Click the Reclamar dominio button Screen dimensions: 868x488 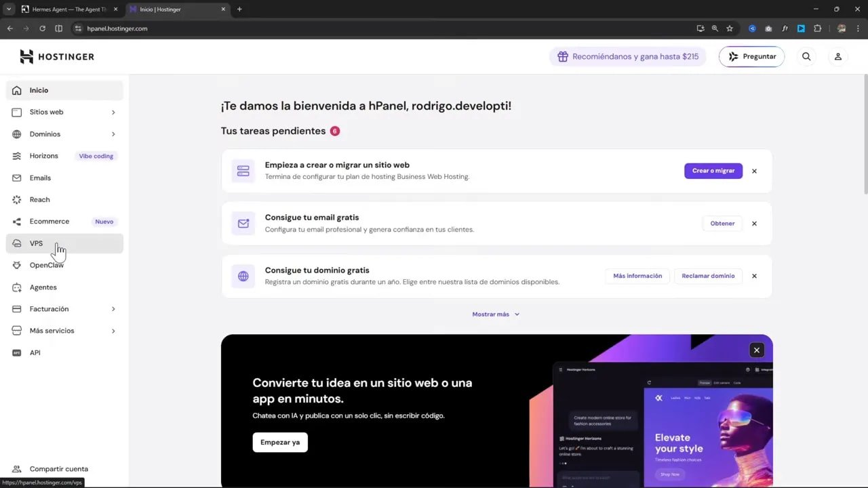tap(708, 276)
